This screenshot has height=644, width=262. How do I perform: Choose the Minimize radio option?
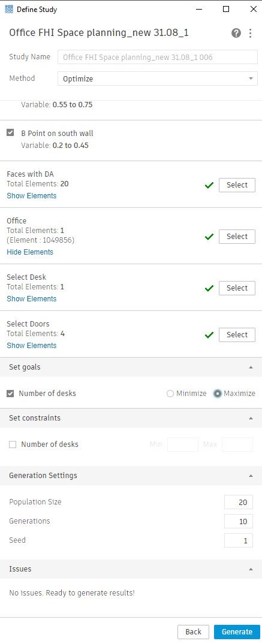coord(170,394)
